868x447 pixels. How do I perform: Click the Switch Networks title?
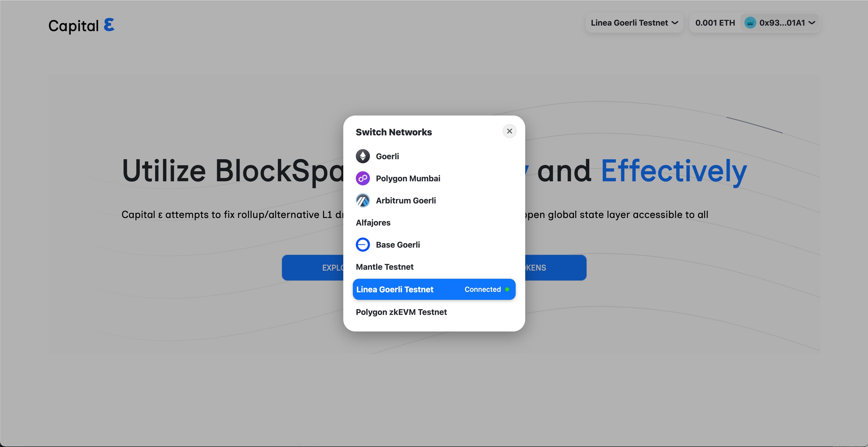point(394,132)
